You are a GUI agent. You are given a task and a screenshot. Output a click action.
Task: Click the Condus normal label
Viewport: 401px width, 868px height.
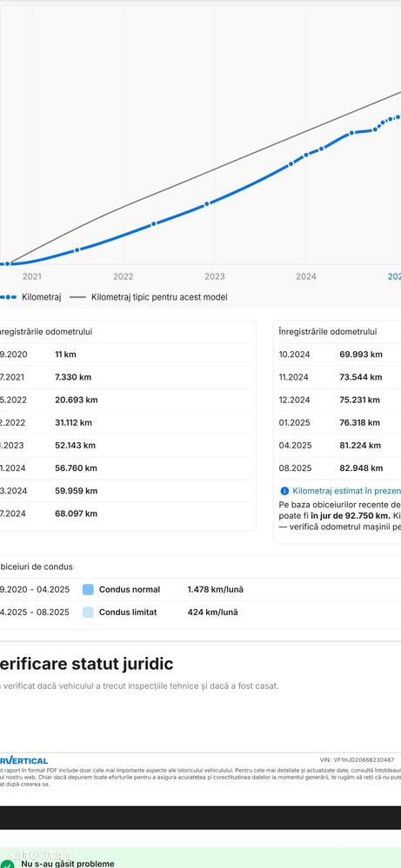[130, 590]
